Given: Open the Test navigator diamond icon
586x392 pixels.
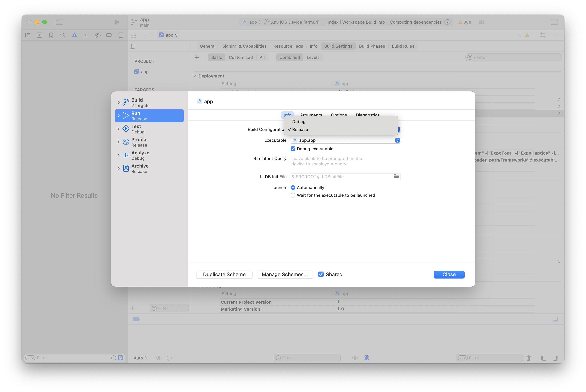Looking at the screenshot, I should 86,35.
